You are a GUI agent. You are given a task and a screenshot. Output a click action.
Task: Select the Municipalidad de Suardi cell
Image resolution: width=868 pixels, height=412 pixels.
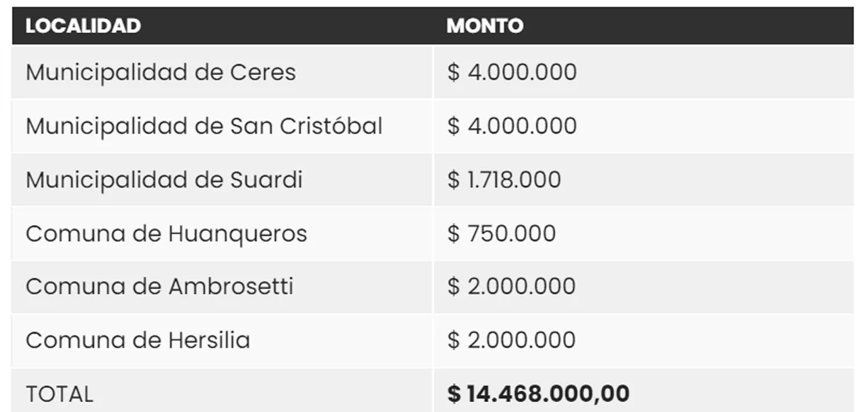[164, 180]
